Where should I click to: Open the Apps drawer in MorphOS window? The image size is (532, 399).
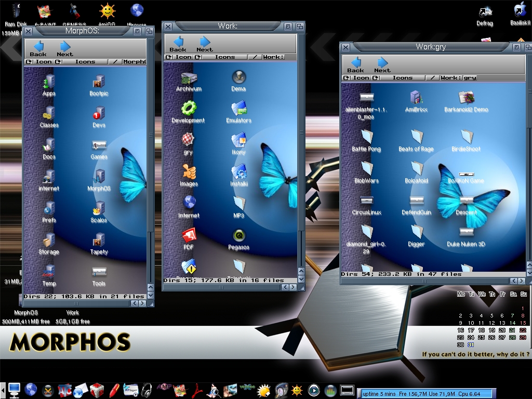click(x=49, y=85)
